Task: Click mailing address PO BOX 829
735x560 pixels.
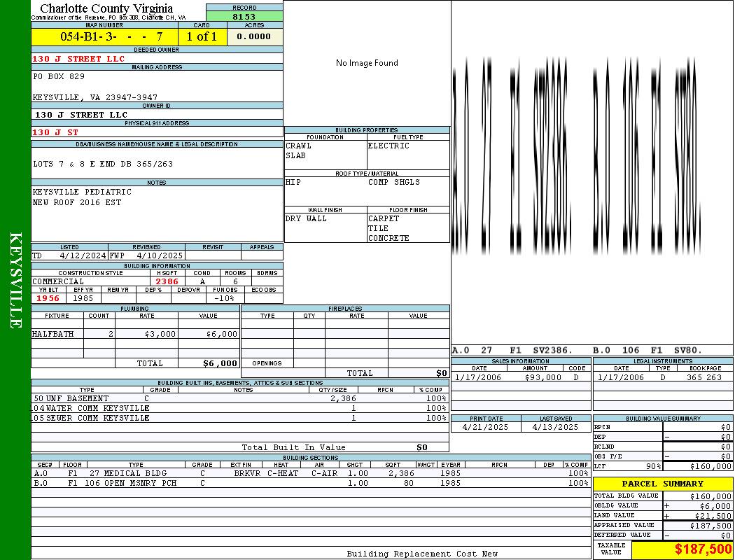Action: [59, 76]
